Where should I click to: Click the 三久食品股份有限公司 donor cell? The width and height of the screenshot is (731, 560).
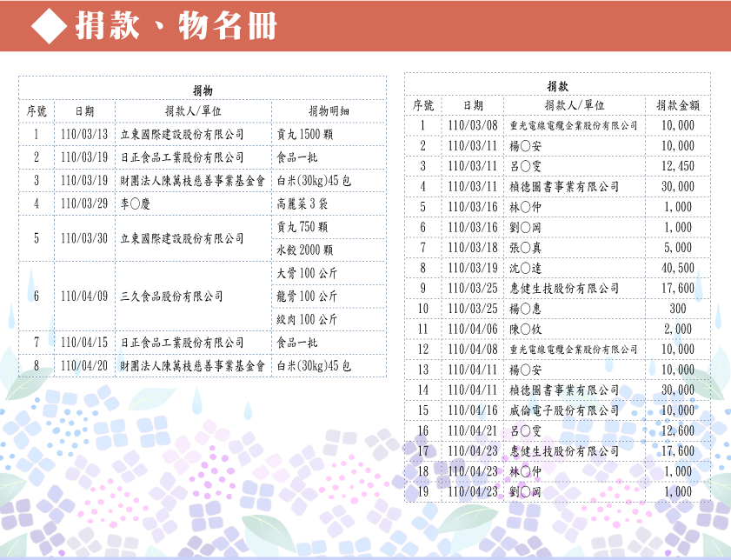171,297
